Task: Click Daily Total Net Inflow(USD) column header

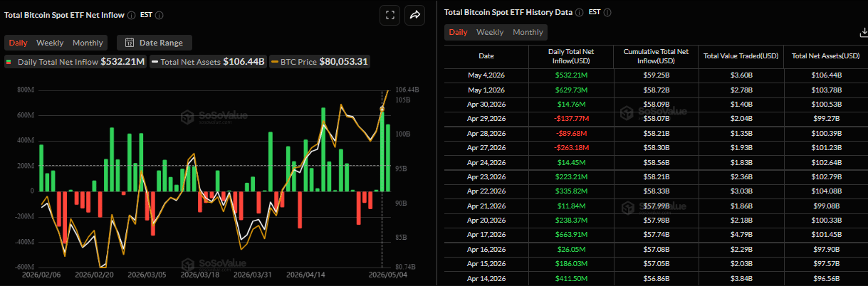Action: (570, 55)
